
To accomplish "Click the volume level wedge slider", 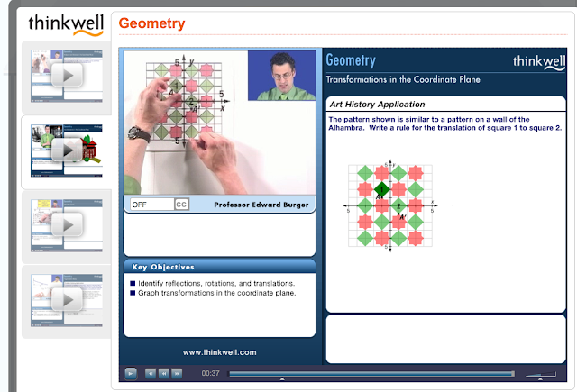I will click(541, 374).
